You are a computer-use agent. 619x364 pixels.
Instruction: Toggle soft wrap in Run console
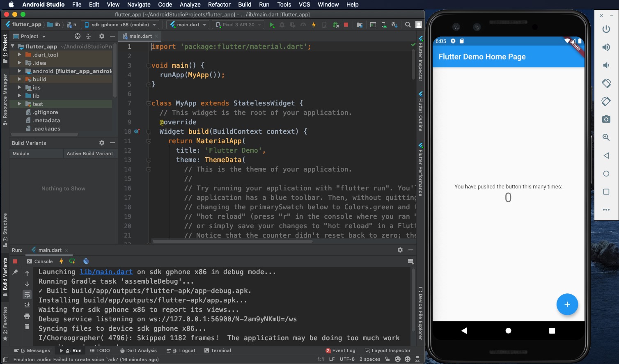tap(27, 295)
